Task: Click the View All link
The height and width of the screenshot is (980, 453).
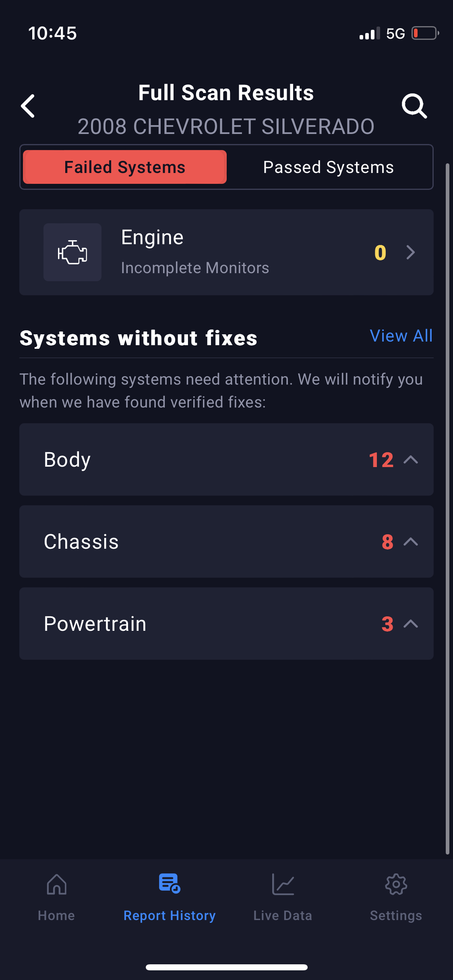Action: [x=401, y=336]
